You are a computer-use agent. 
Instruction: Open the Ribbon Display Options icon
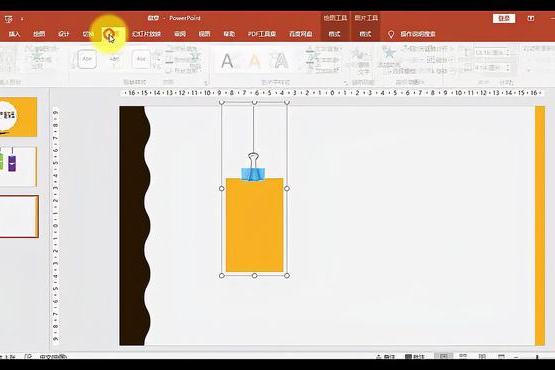(531, 18)
